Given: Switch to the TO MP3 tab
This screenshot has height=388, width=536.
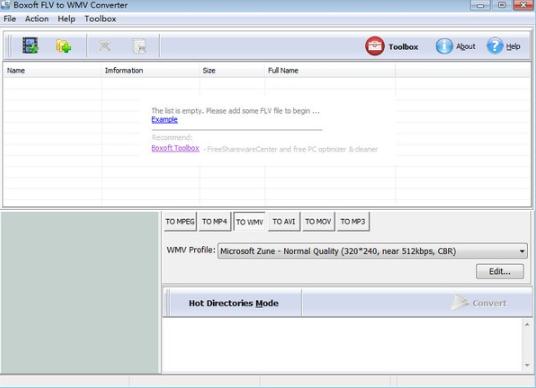Looking at the screenshot, I should pos(353,222).
